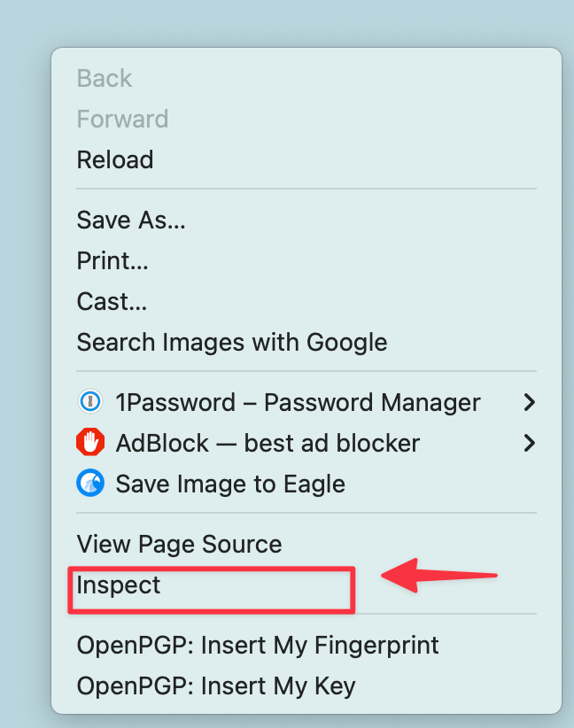Select View Page Source

179,544
